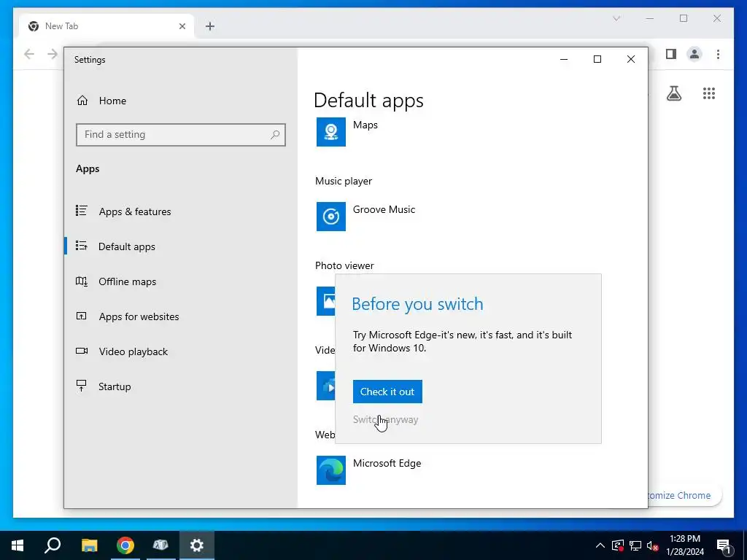Click Switch anyway in the popup
Viewport: 747px width, 560px height.
(385, 419)
